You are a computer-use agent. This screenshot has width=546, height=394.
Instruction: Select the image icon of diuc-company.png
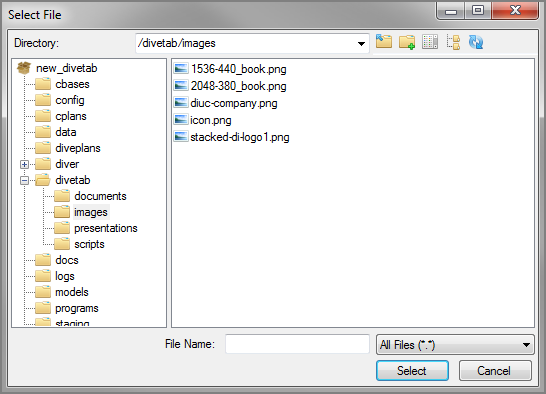pyautogui.click(x=181, y=103)
